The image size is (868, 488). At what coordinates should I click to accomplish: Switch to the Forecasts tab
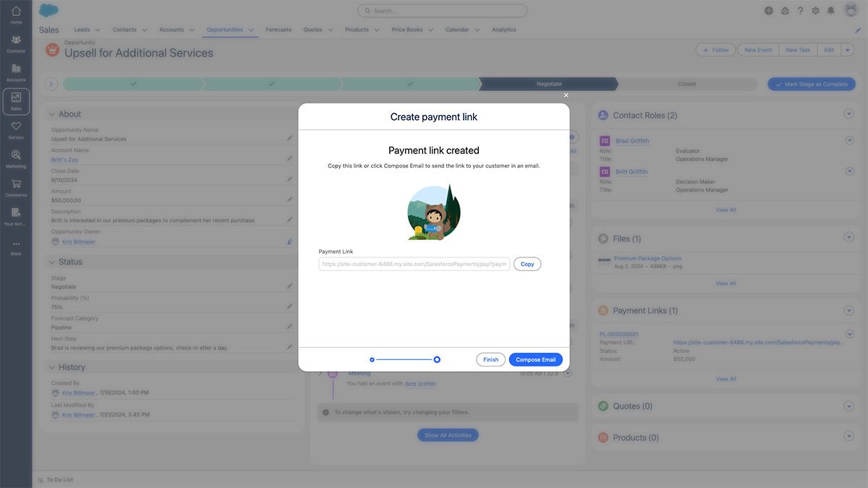278,30
